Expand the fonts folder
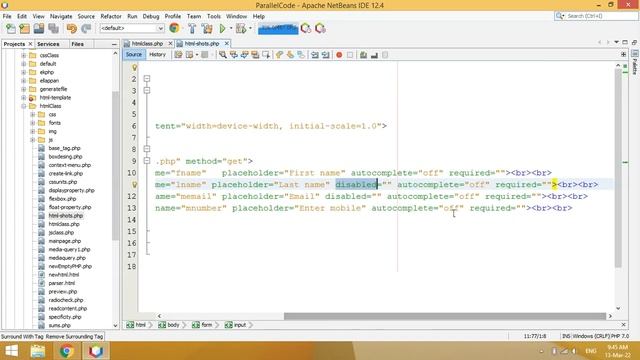This screenshot has width=640, height=360. pyautogui.click(x=33, y=123)
